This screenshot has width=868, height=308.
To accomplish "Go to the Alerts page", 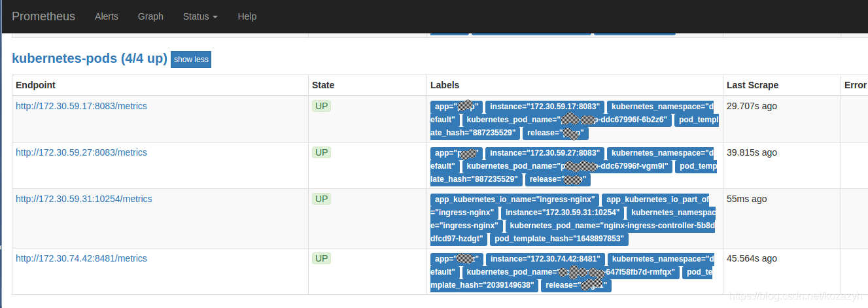I will click(x=107, y=16).
